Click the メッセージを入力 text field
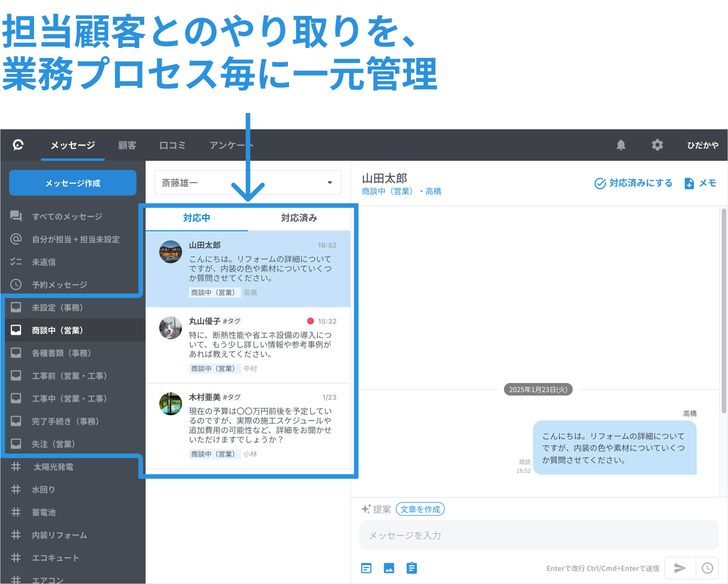Viewport: 728px width, 584px height. [x=538, y=535]
